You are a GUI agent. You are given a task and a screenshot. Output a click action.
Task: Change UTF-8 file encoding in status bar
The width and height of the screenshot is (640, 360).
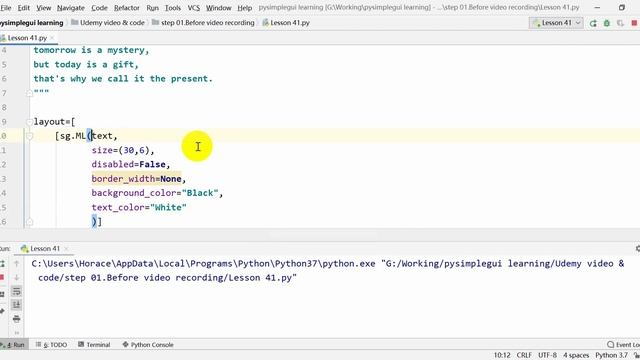coord(547,355)
